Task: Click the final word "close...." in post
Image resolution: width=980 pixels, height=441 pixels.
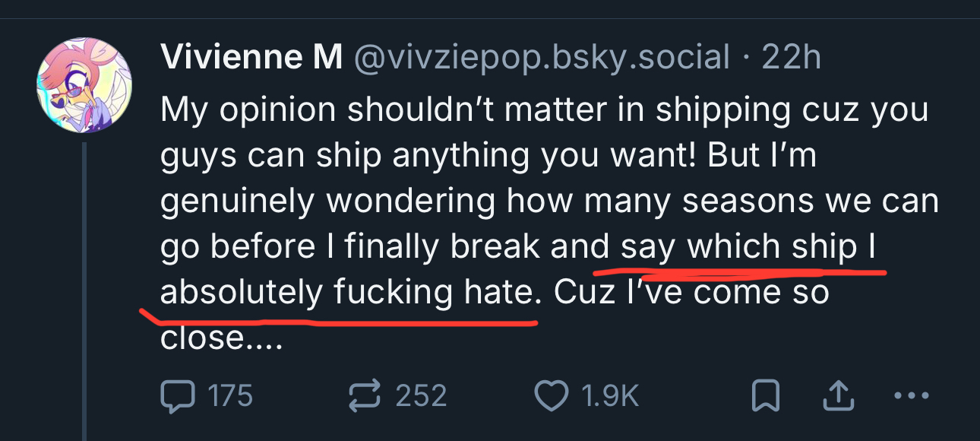Action: 221,338
